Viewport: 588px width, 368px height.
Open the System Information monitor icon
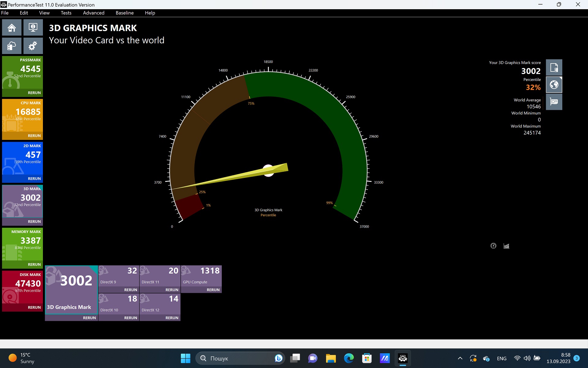[x=33, y=28]
